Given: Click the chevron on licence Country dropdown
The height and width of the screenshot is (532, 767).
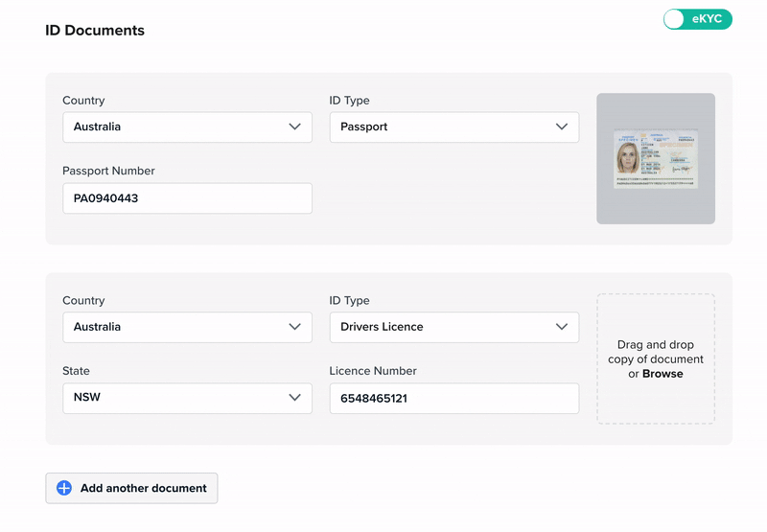Looking at the screenshot, I should (x=294, y=327).
